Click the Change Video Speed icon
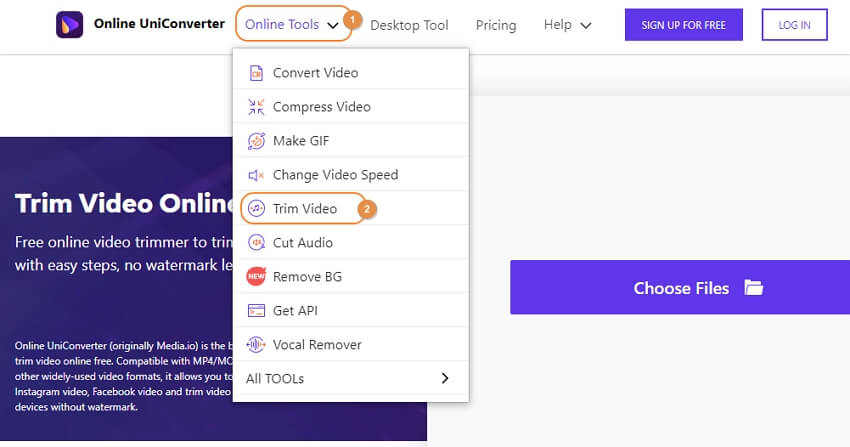 (x=256, y=175)
